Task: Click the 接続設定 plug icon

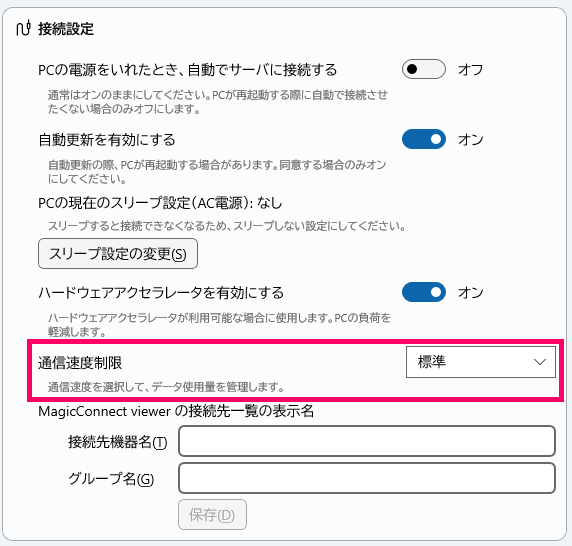Action: coord(24,28)
